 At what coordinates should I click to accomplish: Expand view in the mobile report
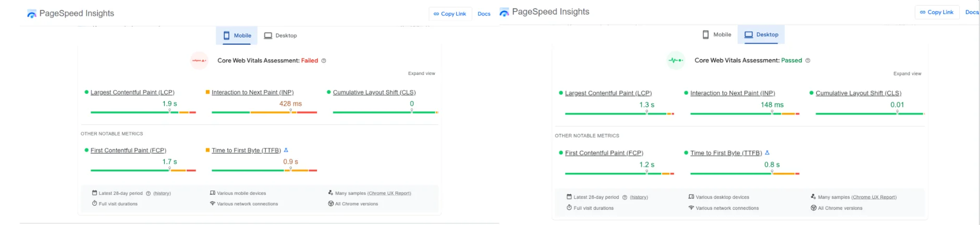(x=421, y=73)
